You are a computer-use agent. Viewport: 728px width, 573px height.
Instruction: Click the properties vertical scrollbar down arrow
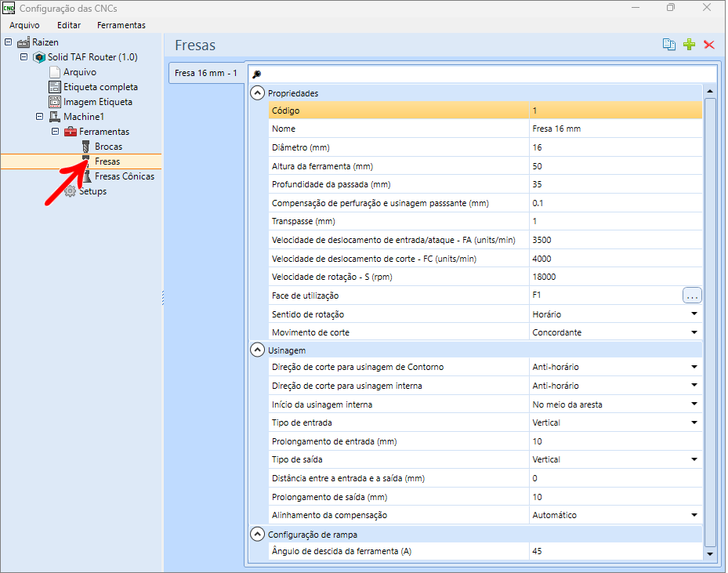(x=710, y=554)
